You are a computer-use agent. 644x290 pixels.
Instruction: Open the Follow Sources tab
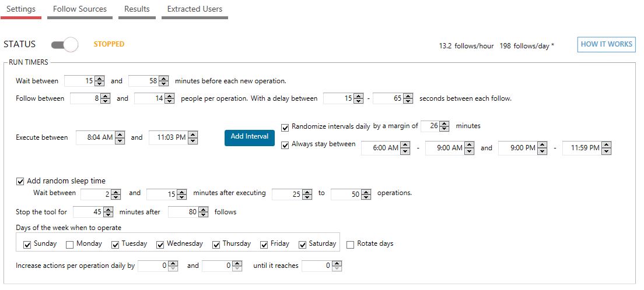[x=80, y=9]
